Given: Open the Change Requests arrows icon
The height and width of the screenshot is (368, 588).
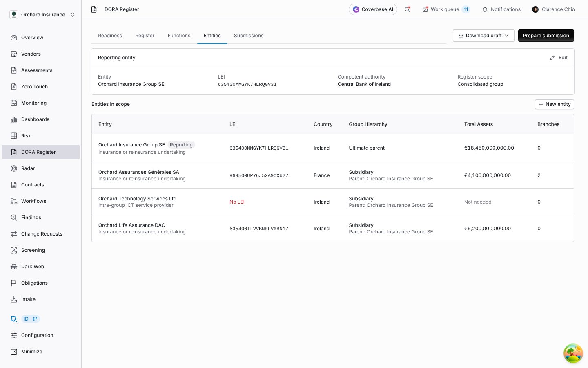Looking at the screenshot, I should pos(14,234).
